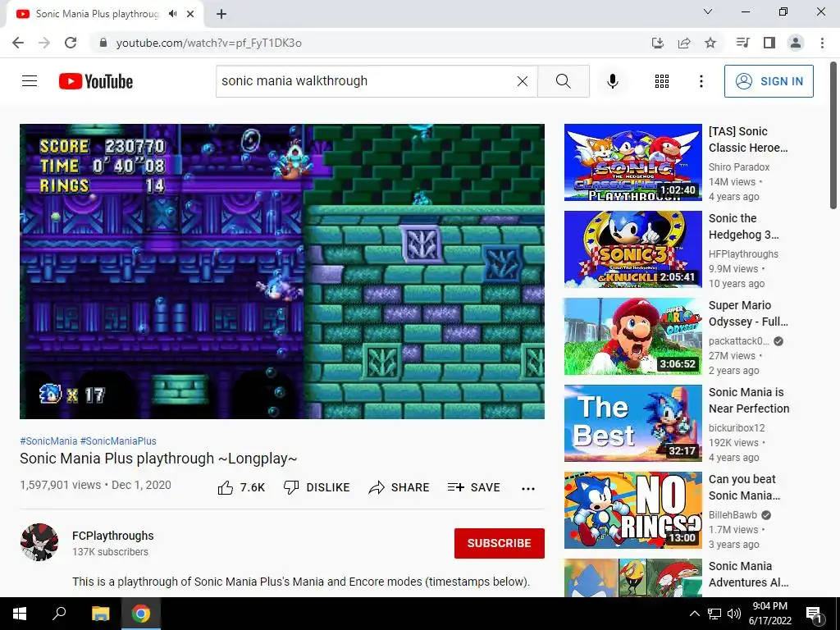Open FCPlaythroughs channel name link
The image size is (840, 630).
click(x=113, y=536)
